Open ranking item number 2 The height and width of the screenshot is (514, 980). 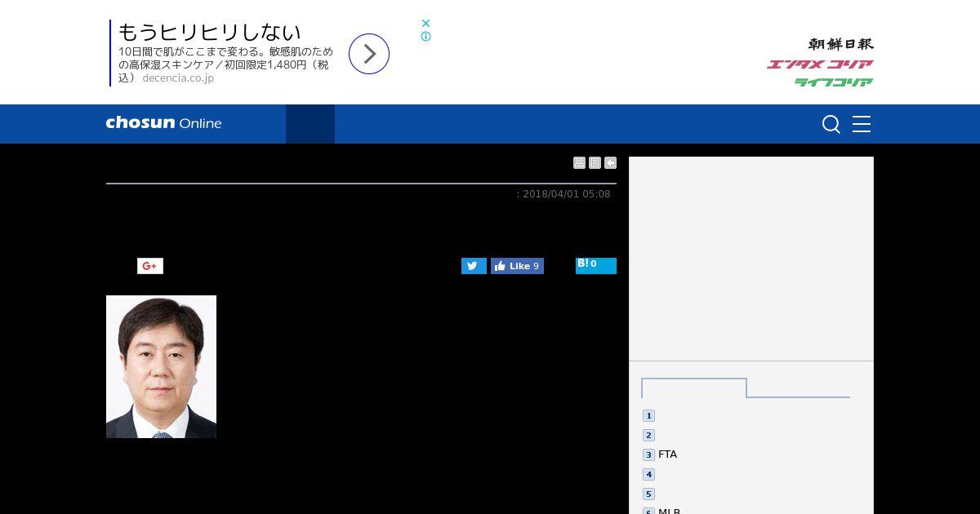click(648, 435)
